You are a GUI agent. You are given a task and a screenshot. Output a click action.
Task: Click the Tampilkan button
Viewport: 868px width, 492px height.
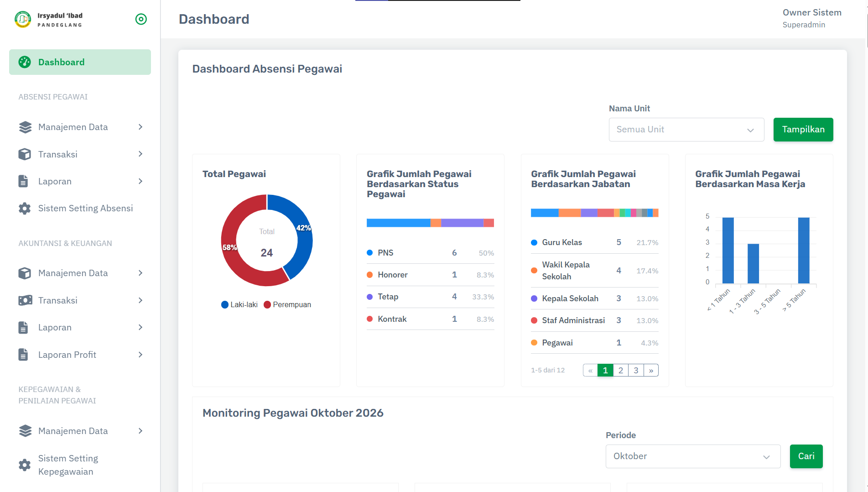click(803, 130)
